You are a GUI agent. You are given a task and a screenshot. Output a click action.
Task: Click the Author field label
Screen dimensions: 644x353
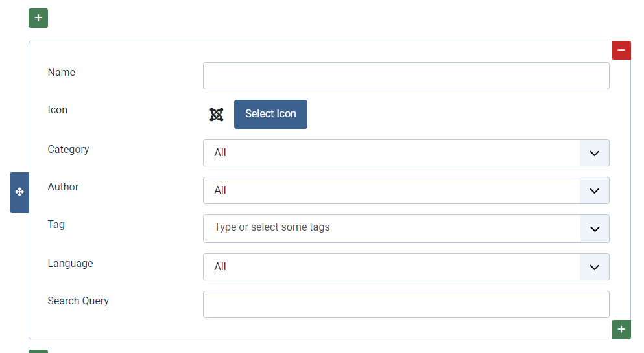point(64,187)
